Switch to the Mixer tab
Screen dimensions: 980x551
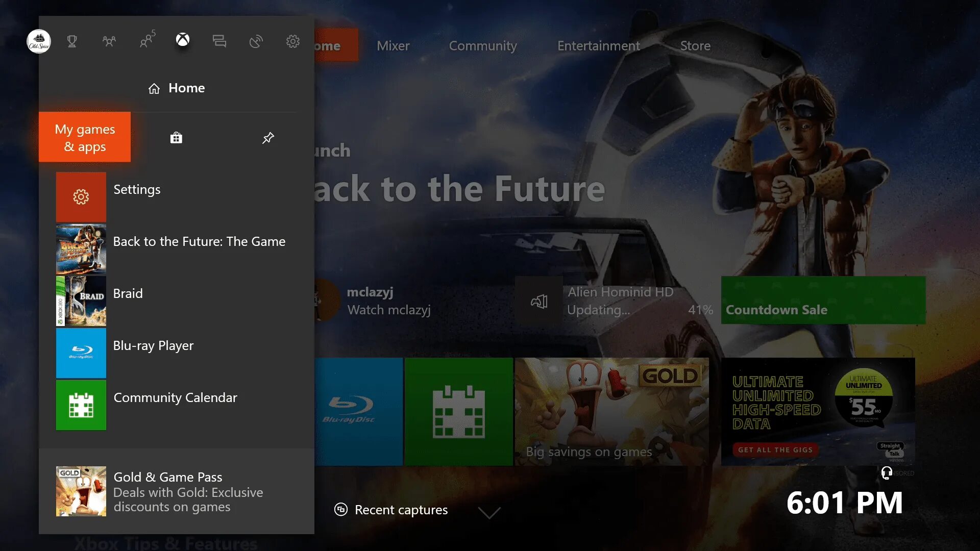393,46
